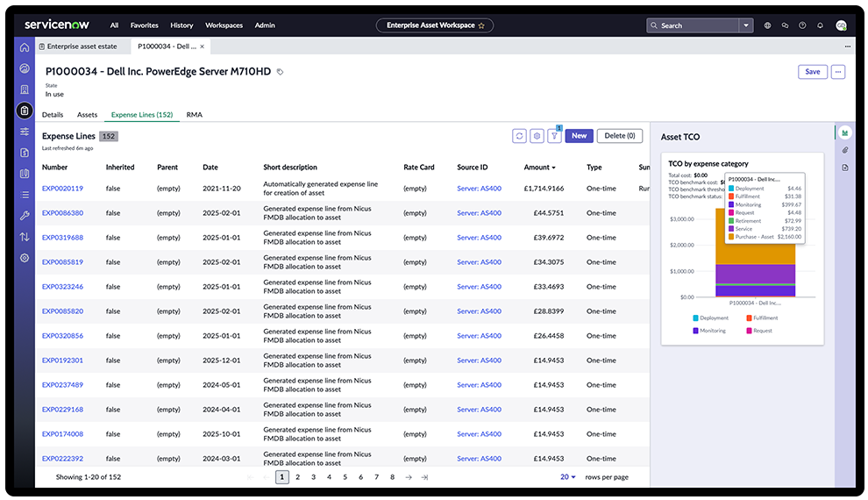Toggle Request legend in TCO chart
This screenshot has height=500, width=868.
tap(759, 331)
